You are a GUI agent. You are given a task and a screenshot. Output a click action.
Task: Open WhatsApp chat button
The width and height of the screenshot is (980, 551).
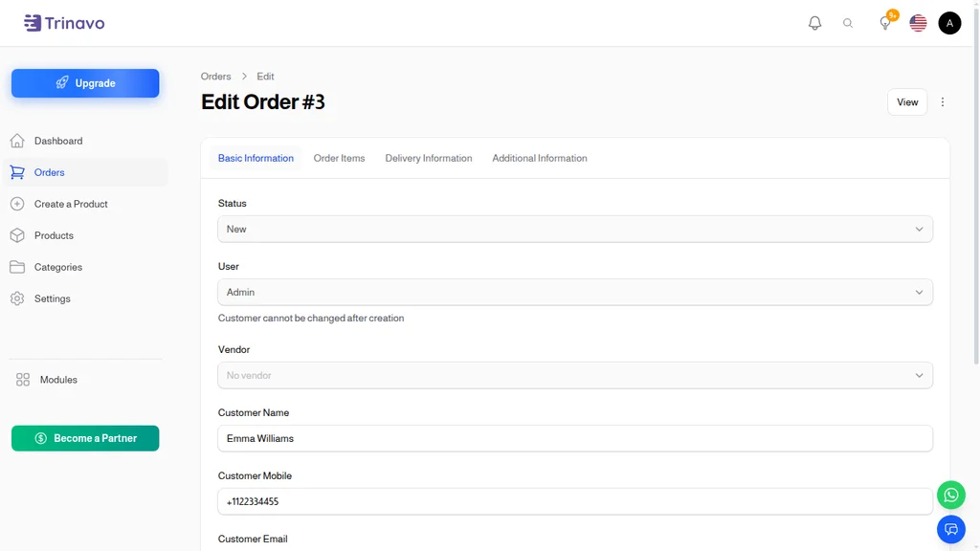950,496
